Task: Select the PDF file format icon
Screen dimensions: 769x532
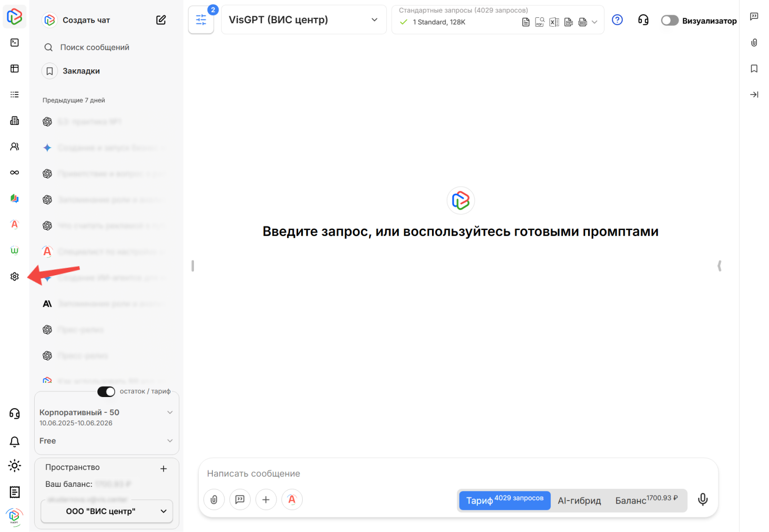Action: point(539,22)
